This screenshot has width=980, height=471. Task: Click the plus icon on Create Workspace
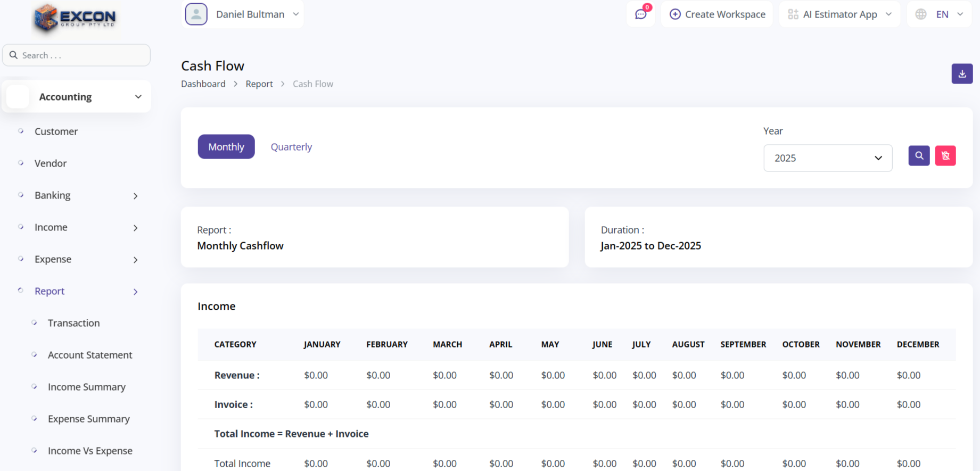tap(675, 14)
